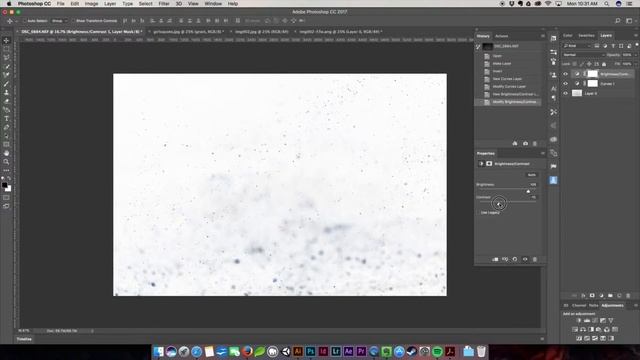Open the blend mode Normal dropdown
This screenshot has height=360, width=640.
point(583,55)
